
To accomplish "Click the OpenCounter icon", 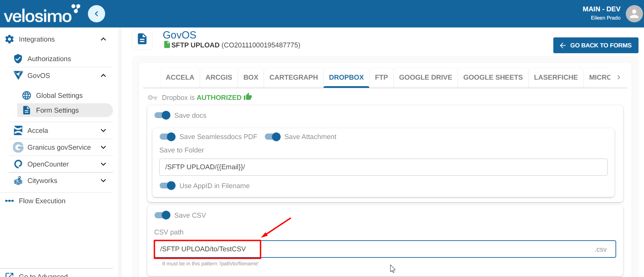I will point(18,164).
